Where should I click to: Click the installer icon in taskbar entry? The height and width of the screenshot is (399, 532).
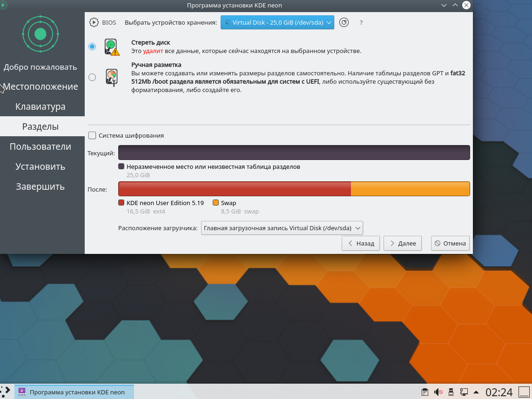[22, 392]
